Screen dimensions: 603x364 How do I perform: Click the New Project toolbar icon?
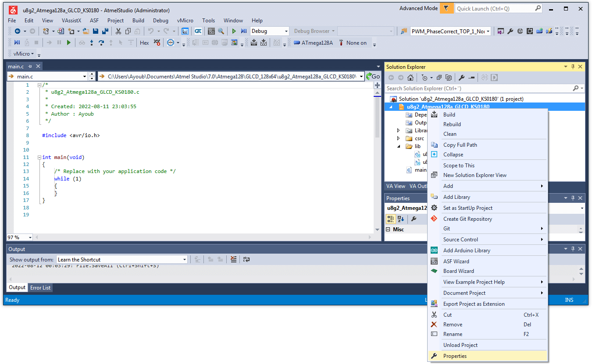46,31
